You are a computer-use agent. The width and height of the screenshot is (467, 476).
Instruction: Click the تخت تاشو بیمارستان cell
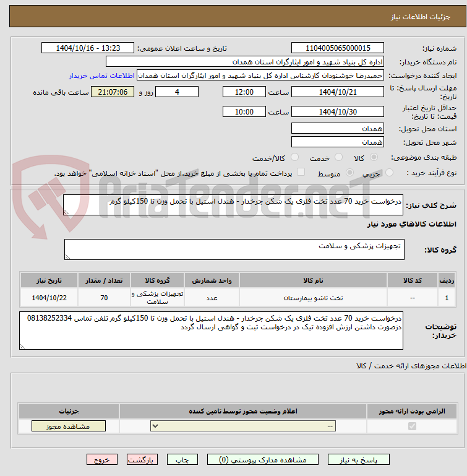click(313, 298)
